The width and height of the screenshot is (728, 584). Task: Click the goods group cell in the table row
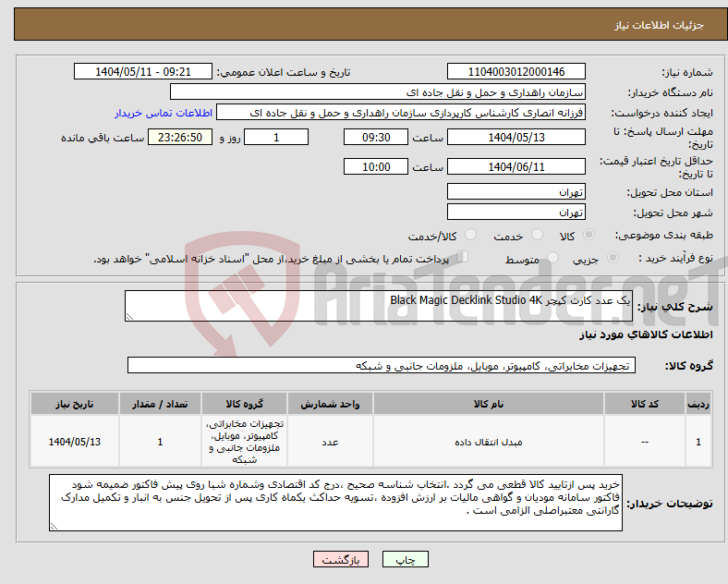pos(244,442)
